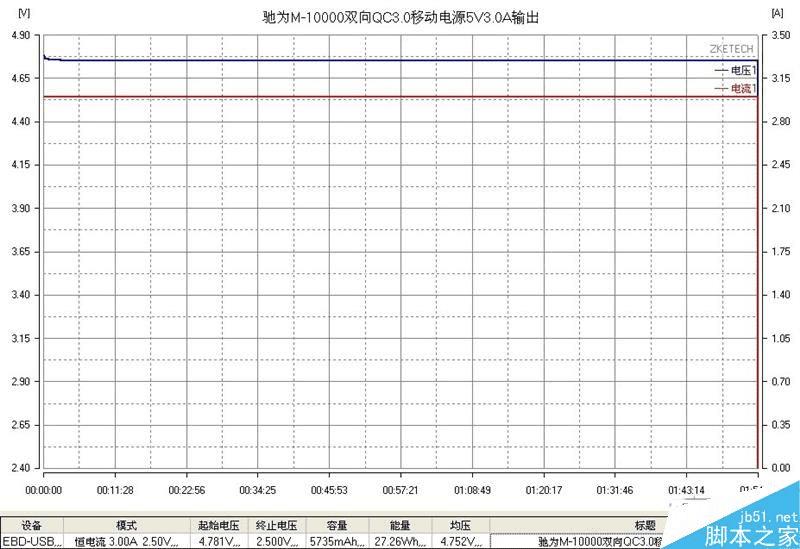Image resolution: width=800 pixels, height=549 pixels.
Task: Click the 00:34:25 time axis label
Action: click(x=258, y=490)
